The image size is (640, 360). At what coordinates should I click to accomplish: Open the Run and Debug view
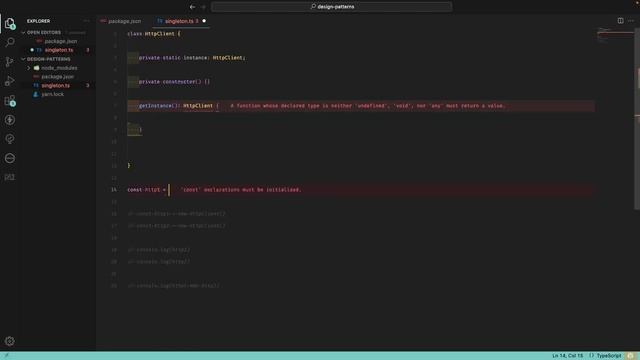(10, 81)
